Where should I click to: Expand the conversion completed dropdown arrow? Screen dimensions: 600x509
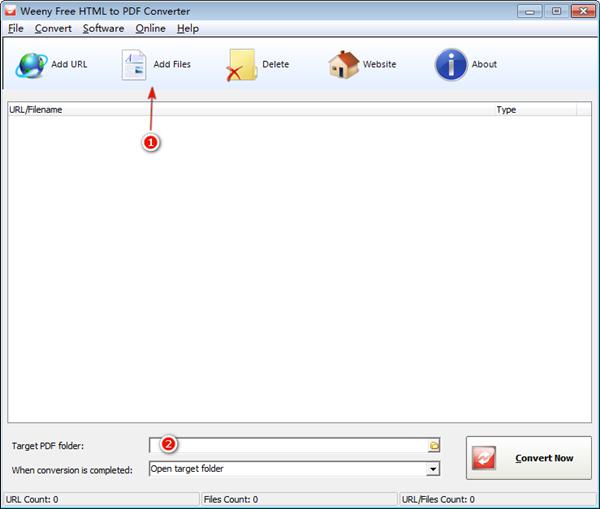pyautogui.click(x=433, y=469)
